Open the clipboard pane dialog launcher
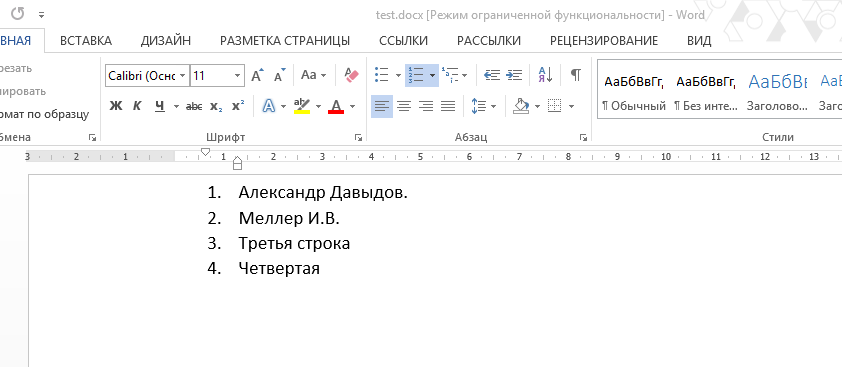Screen dimensions: 842x367 coord(92,138)
